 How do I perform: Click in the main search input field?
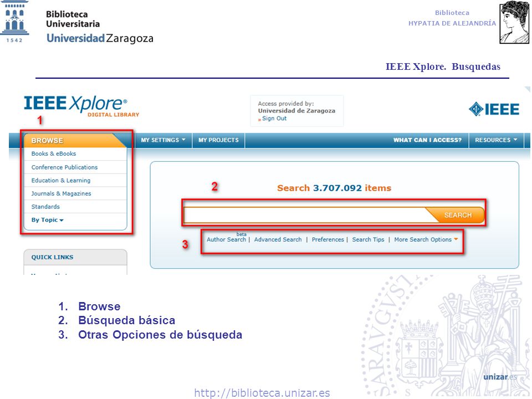(305, 215)
